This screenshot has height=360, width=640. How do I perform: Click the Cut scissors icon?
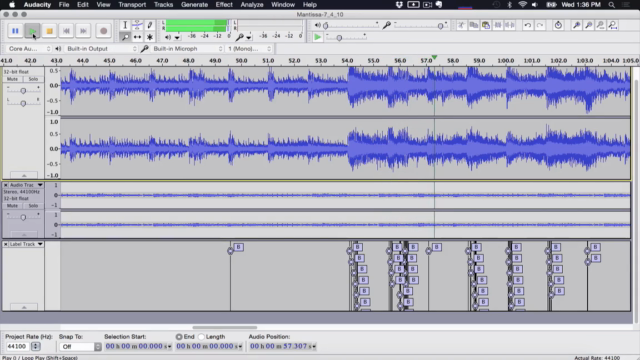pos(461,25)
